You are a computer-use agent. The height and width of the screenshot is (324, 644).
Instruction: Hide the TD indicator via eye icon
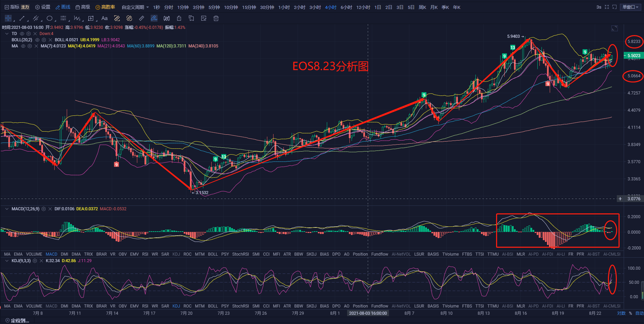click(x=22, y=34)
